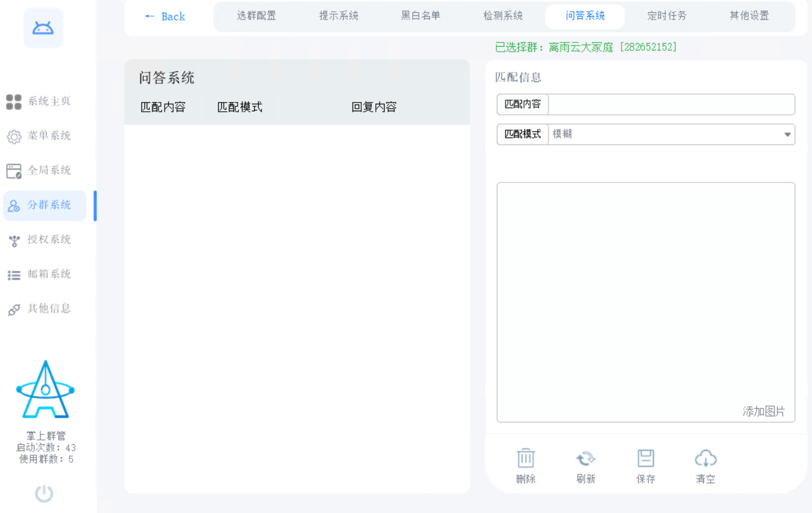
Task: Switch to the 黑白名单 tab
Action: (421, 16)
